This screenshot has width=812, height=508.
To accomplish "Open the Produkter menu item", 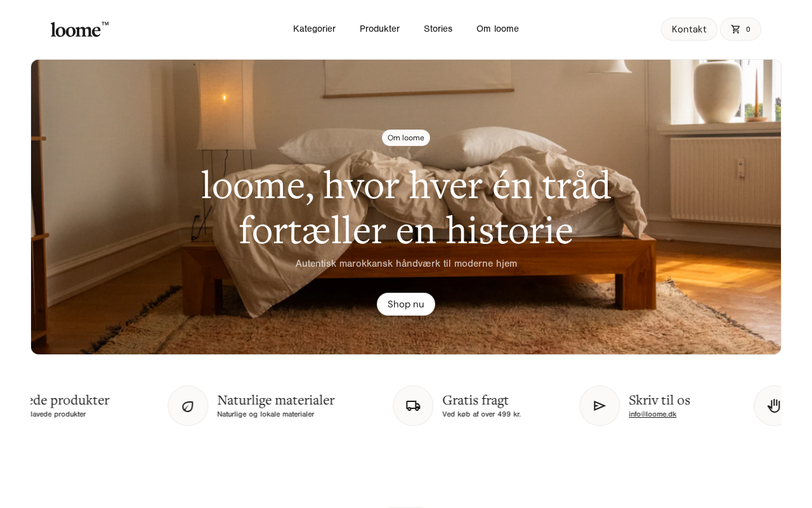I will click(x=379, y=29).
